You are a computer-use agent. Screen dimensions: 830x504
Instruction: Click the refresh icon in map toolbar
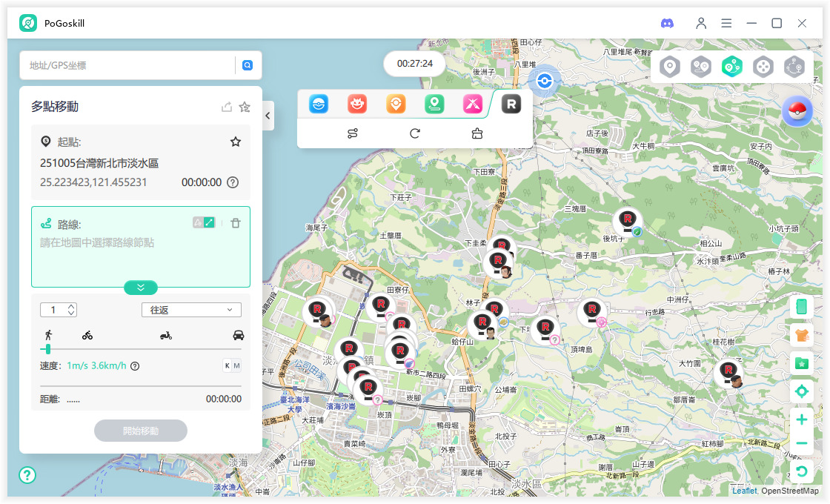pos(415,133)
